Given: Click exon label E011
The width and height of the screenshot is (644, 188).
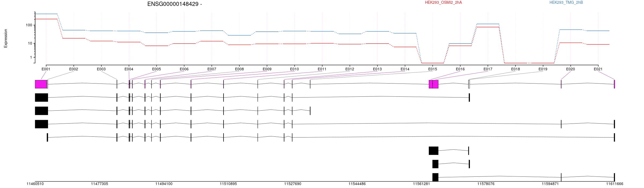Looking at the screenshot, I should tap(322, 69).
